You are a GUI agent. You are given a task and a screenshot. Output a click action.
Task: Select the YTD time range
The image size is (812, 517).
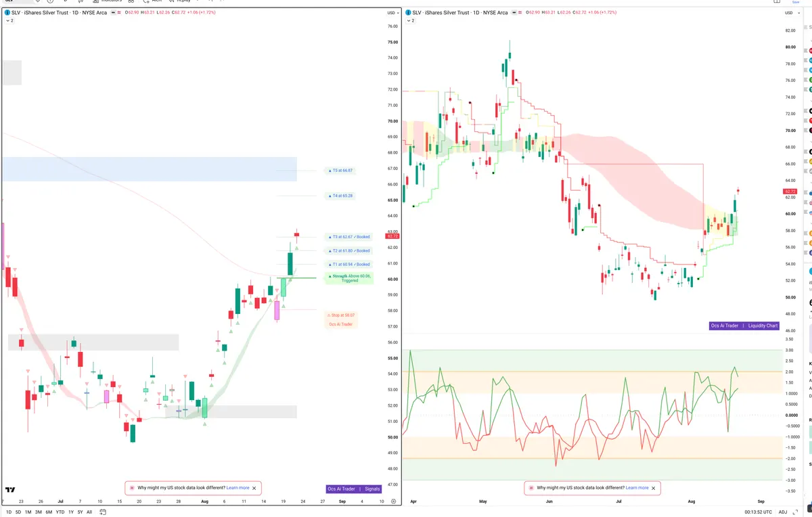(60, 512)
